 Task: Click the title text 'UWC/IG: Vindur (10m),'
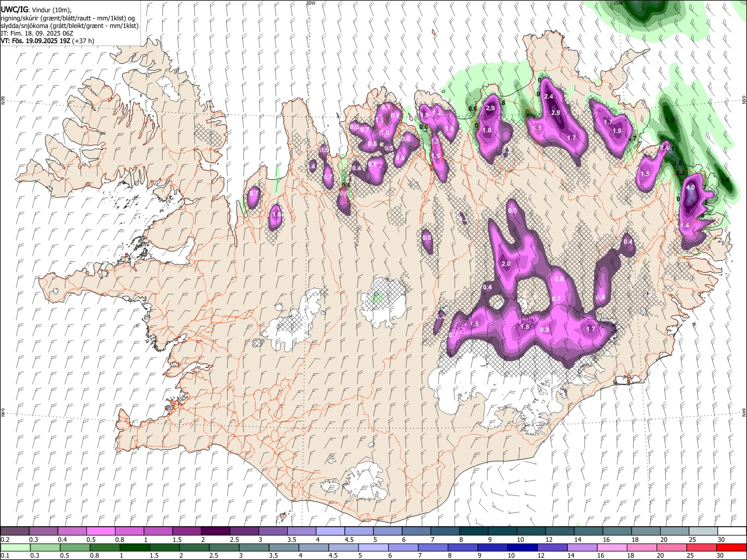(x=36, y=10)
